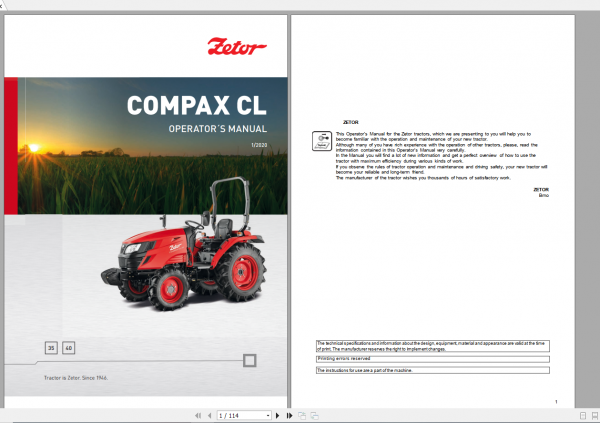Click page number 1 at page bottom
This screenshot has width=600, height=423.
point(556,402)
